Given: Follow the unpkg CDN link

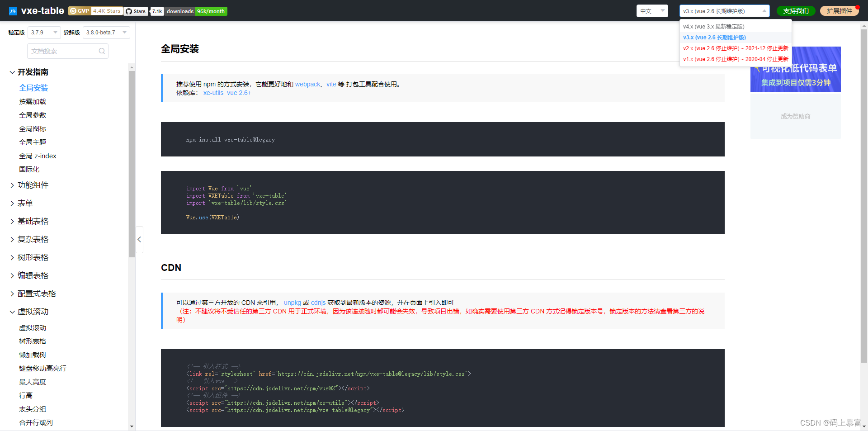Looking at the screenshot, I should (292, 303).
